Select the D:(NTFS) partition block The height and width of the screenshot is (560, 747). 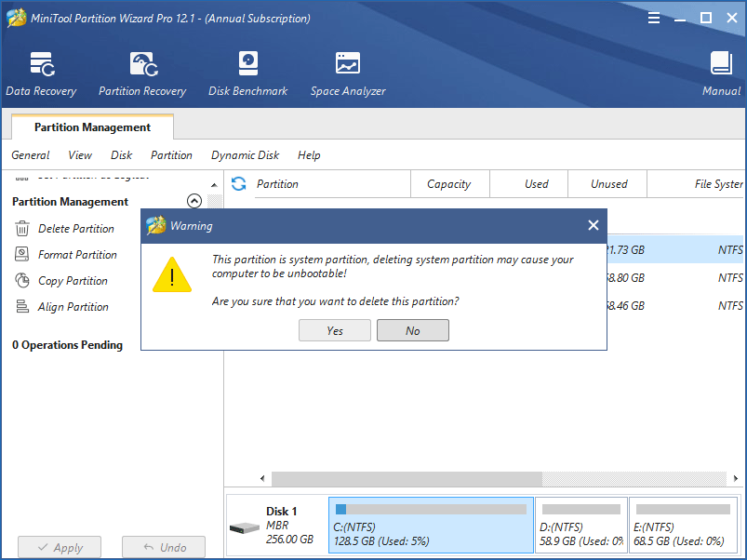coord(581,526)
